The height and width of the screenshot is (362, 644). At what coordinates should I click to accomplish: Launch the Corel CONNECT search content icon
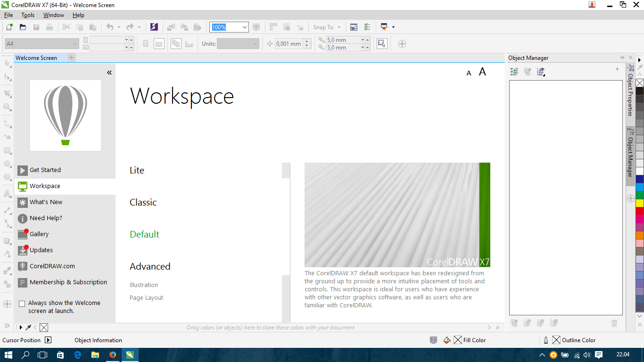pos(154,27)
